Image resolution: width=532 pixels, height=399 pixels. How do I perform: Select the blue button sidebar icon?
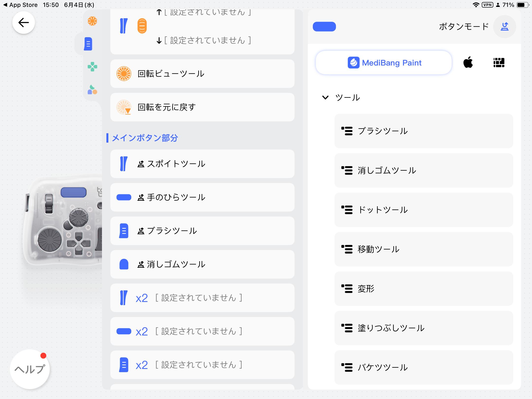88,44
